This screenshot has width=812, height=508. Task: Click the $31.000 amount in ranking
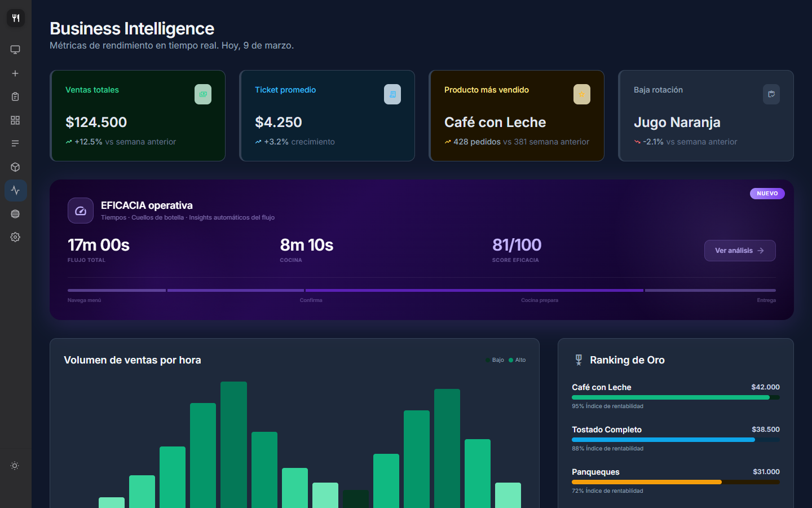pos(766,472)
